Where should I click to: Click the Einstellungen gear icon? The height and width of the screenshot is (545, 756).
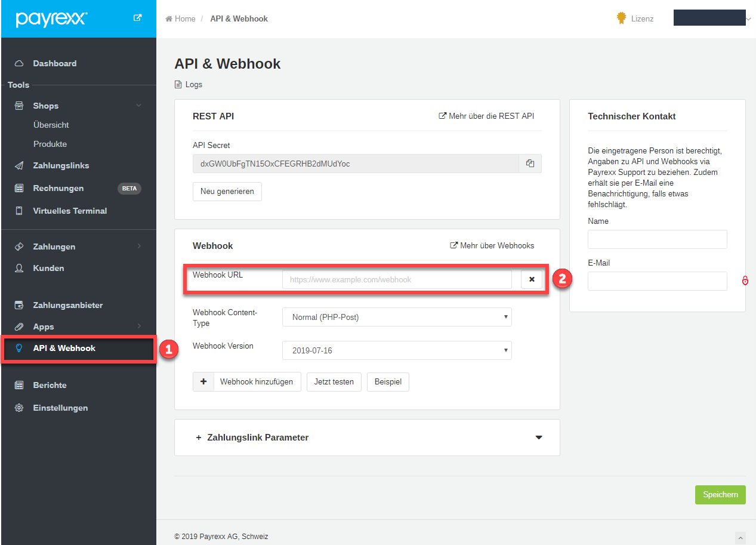(19, 408)
